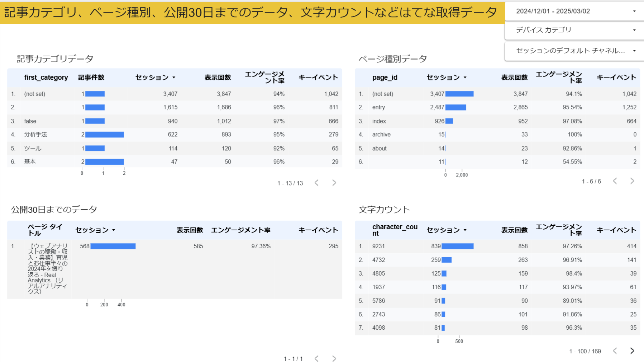This screenshot has height=362, width=644.
Task: Select character count 1937 row
Action: point(497,287)
